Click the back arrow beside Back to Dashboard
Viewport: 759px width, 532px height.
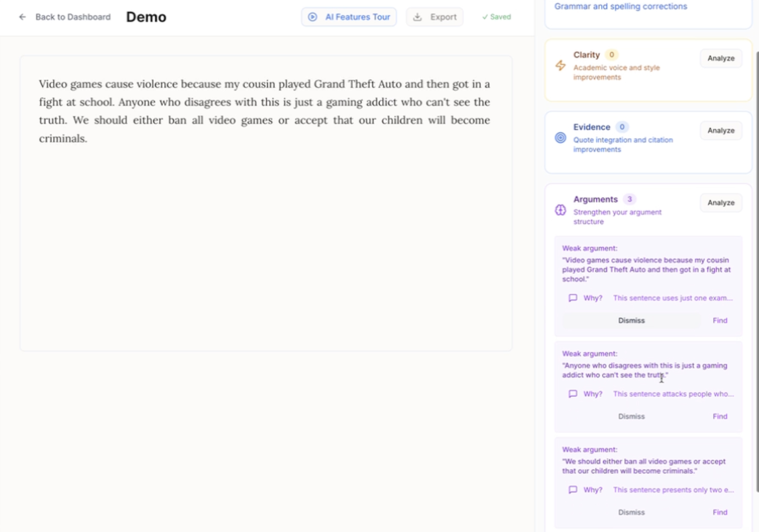click(22, 17)
